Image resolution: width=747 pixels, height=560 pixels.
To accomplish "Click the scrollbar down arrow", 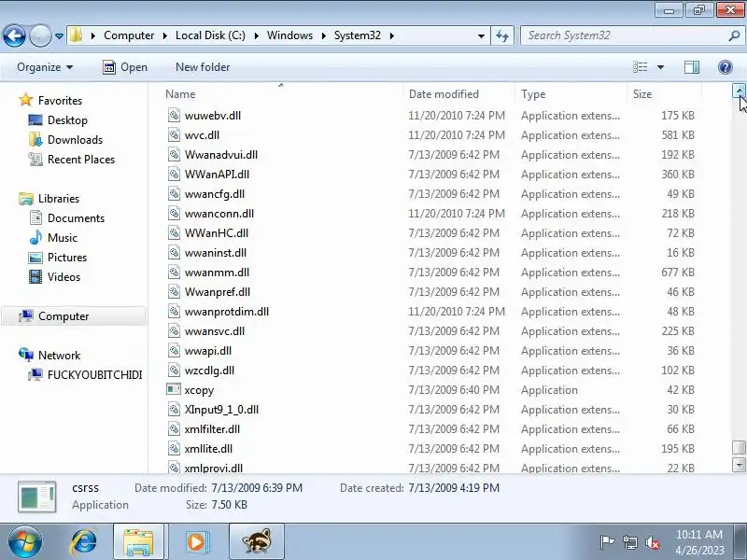I will point(739,464).
